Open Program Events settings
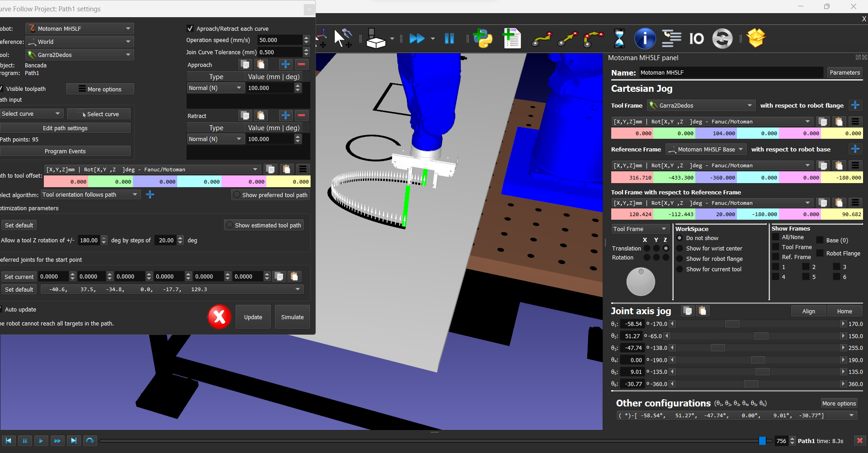 [x=65, y=151]
